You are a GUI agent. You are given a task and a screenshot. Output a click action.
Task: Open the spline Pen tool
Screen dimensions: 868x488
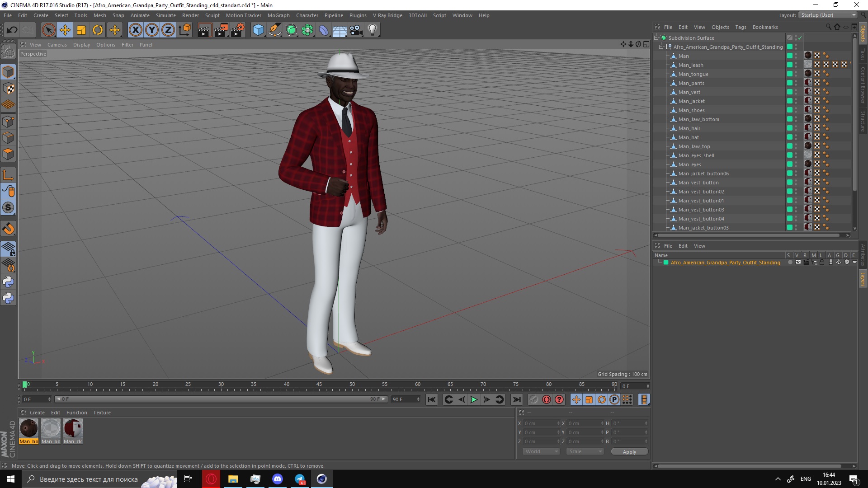(x=274, y=30)
